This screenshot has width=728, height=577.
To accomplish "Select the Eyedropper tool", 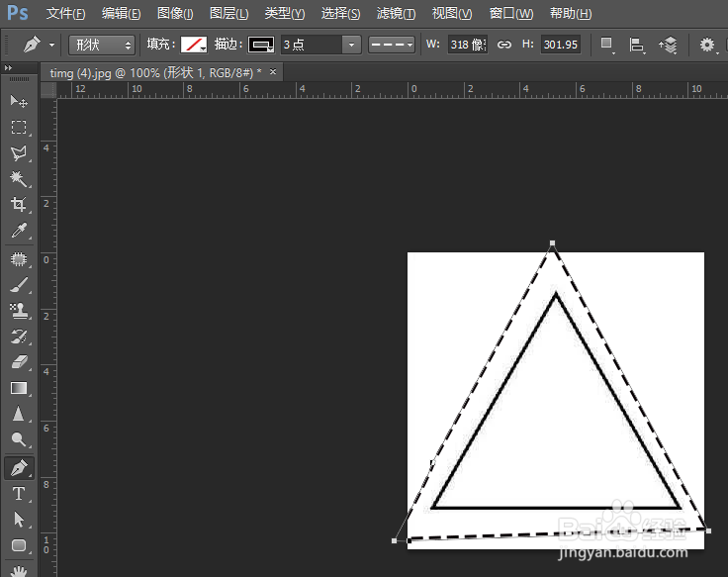I will [x=19, y=230].
